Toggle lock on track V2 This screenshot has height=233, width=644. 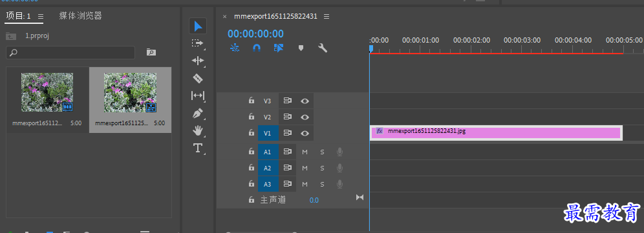251,117
